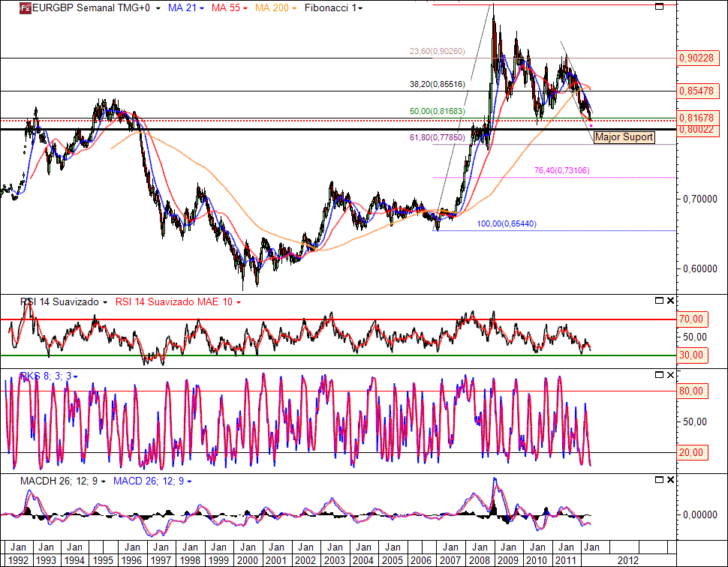The image size is (728, 567).
Task: Open the RSI 14 Suavizado dropdown
Action: 105,302
